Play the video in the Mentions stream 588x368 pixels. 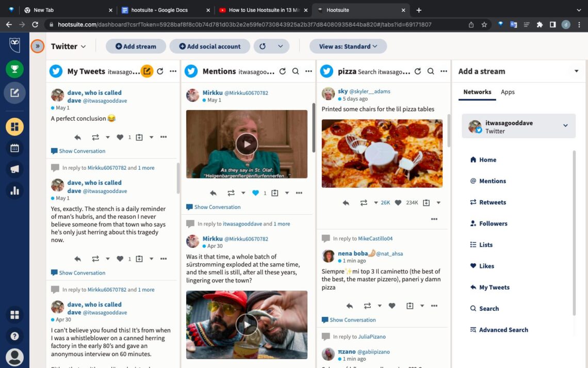(247, 143)
